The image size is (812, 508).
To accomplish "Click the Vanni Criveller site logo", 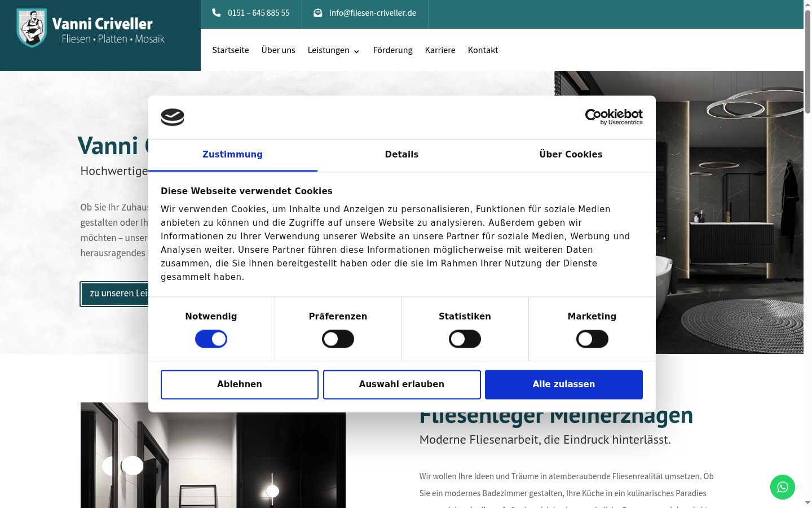I will coord(90,28).
